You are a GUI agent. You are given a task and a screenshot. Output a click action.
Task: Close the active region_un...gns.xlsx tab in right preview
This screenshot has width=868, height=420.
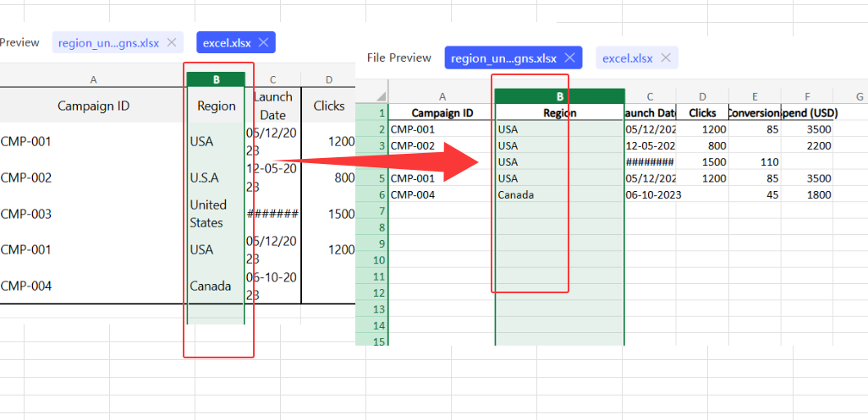(569, 57)
